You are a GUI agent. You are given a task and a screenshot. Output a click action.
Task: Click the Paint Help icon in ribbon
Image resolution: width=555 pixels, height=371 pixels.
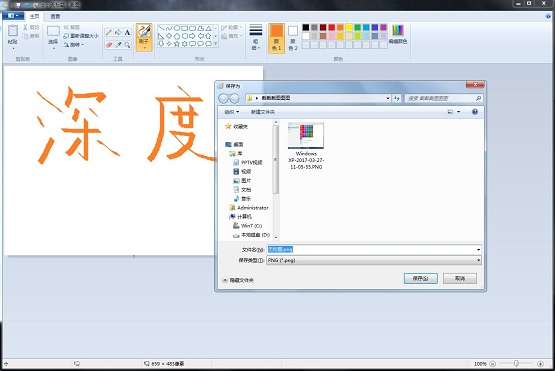(548, 16)
